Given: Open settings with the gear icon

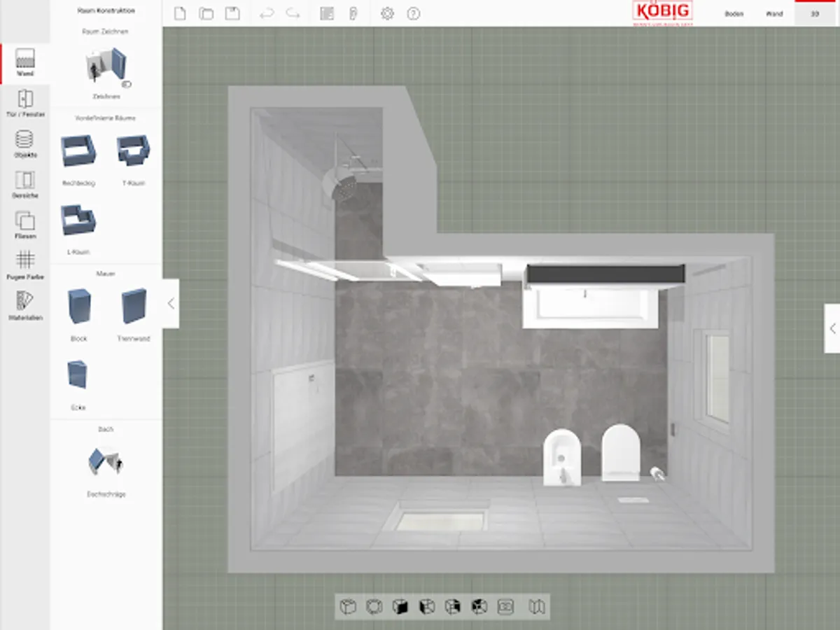Looking at the screenshot, I should (387, 13).
